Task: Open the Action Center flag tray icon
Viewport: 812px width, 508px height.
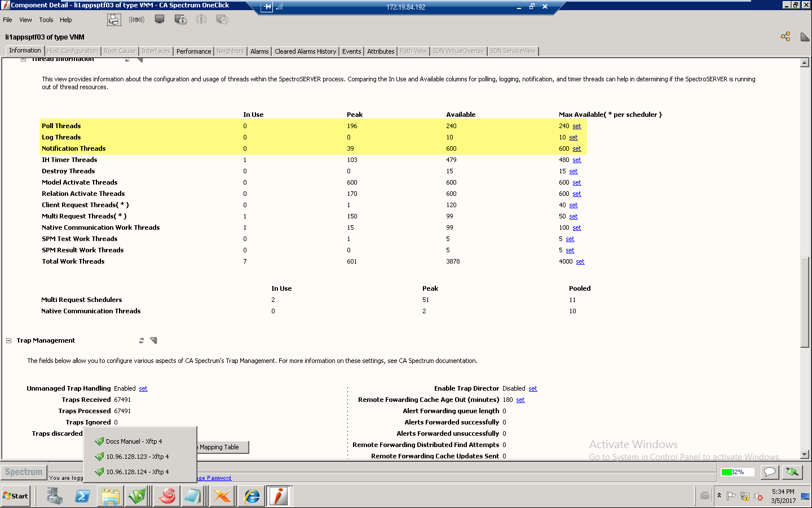Action: (731, 496)
